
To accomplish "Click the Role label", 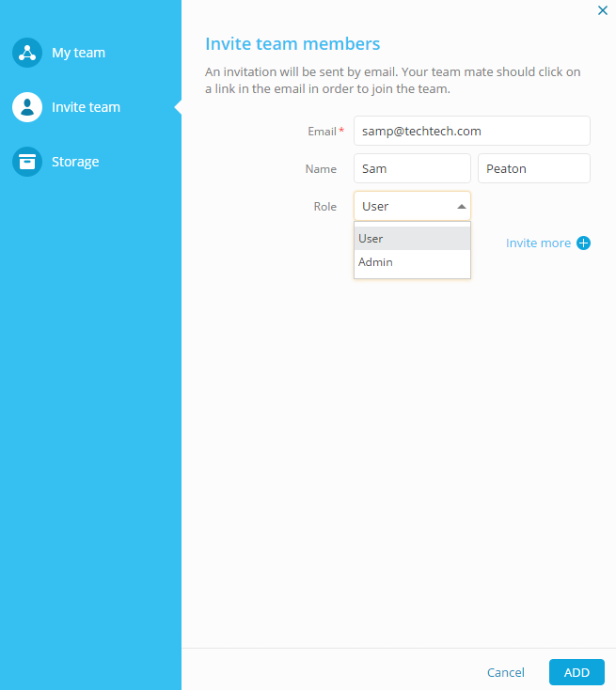I will coord(325,207).
